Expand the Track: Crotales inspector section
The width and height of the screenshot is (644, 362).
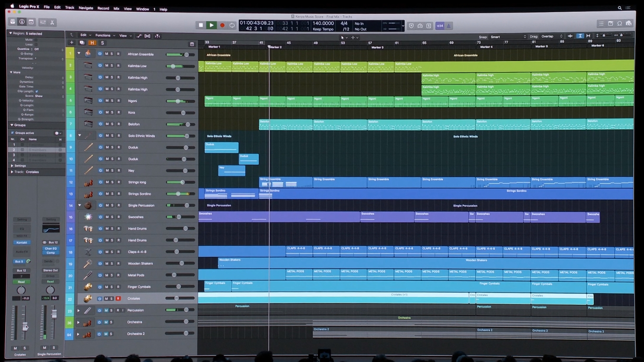pyautogui.click(x=12, y=172)
